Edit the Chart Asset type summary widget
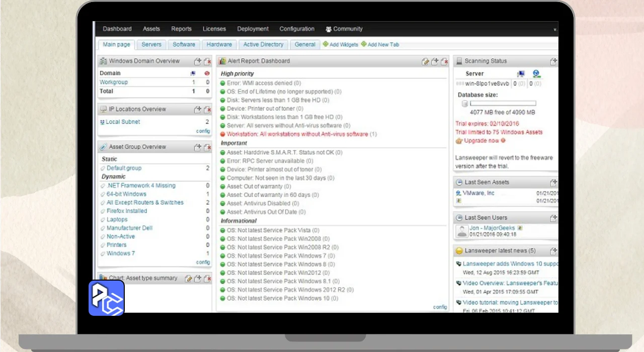Image resolution: width=644 pixels, height=352 pixels. [x=189, y=278]
